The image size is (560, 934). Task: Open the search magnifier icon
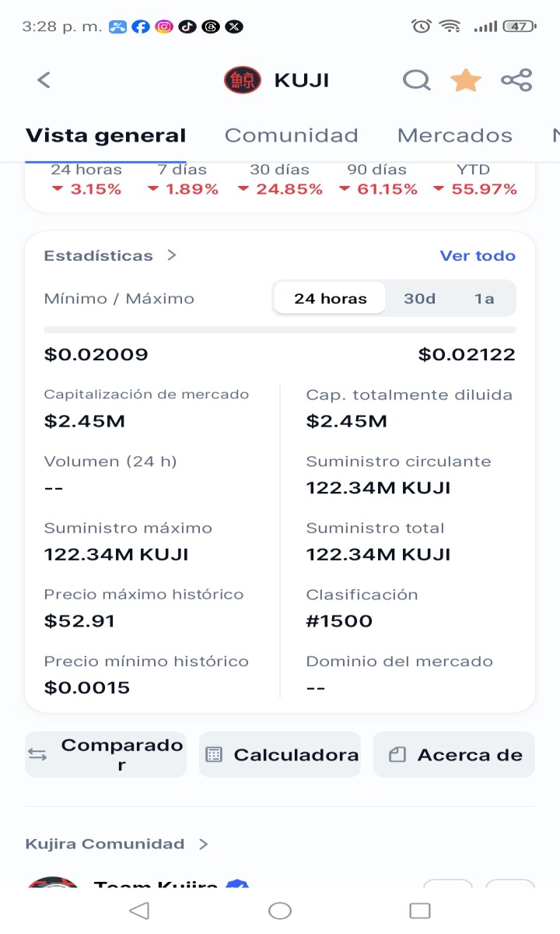416,80
